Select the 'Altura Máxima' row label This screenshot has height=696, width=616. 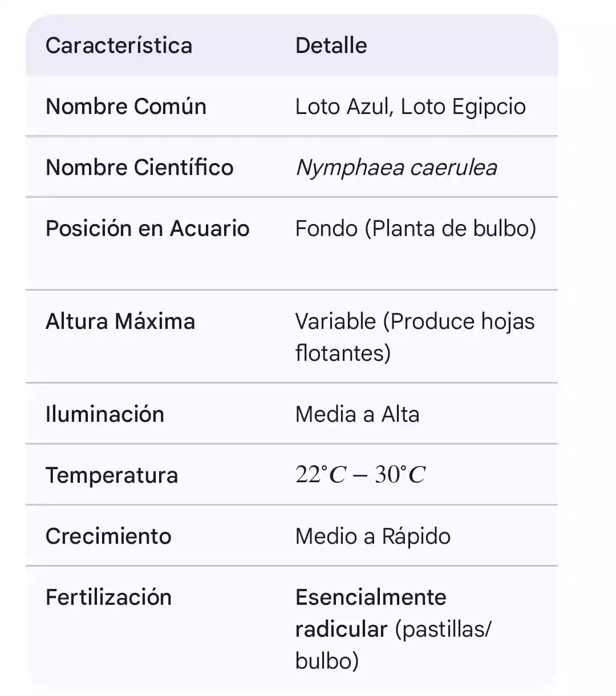tap(120, 321)
